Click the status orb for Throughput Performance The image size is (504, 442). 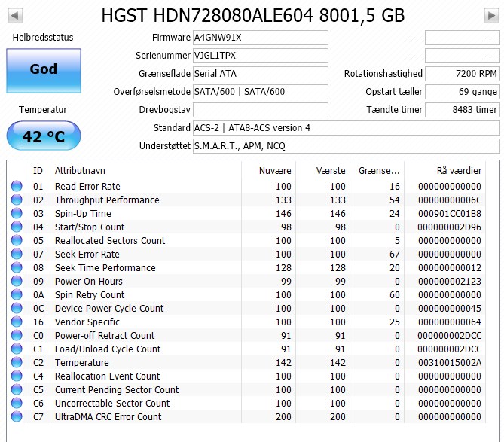17,200
